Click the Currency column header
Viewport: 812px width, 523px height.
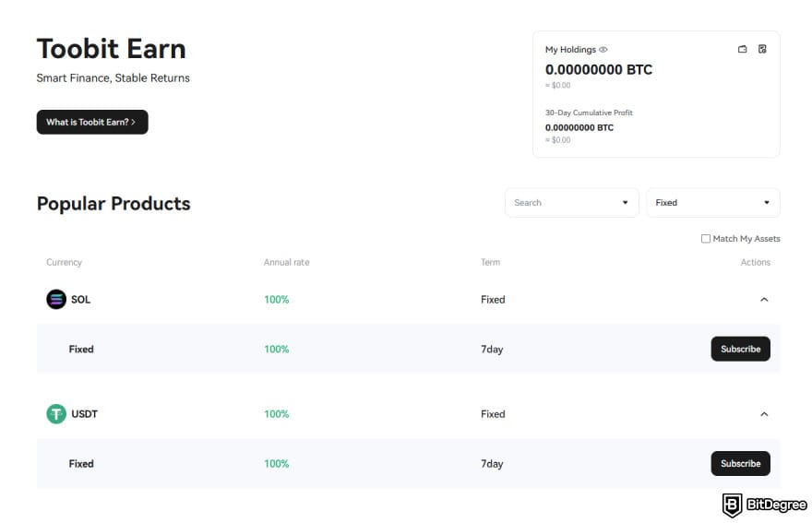65,263
